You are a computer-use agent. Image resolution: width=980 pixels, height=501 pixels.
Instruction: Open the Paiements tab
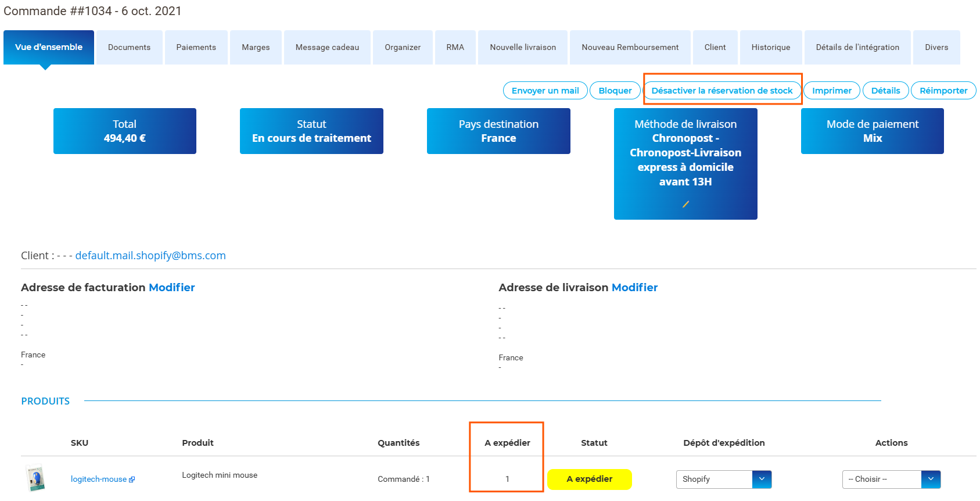coord(196,47)
